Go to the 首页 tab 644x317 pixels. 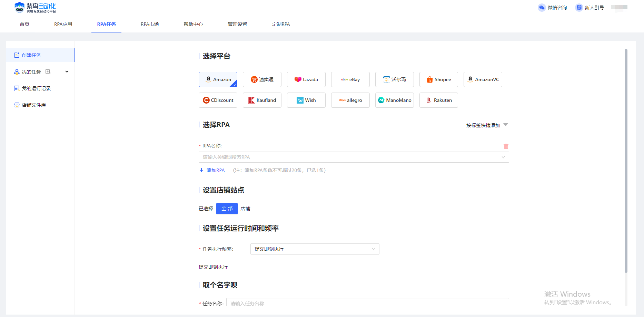[24, 24]
